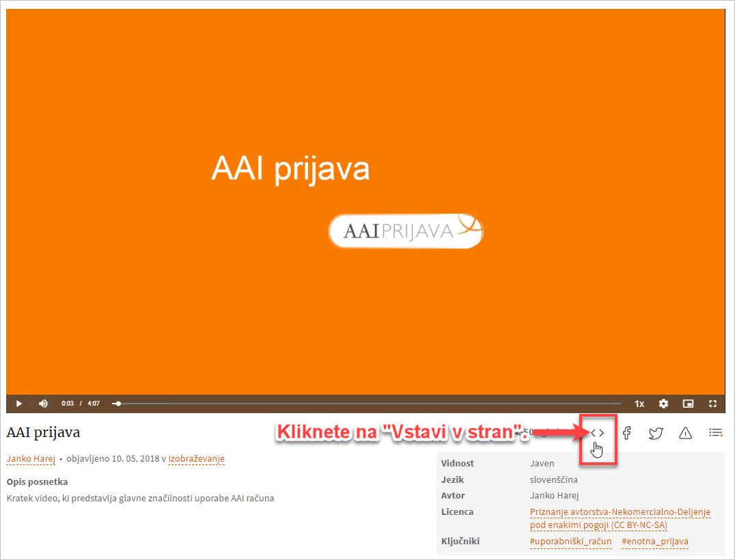Image resolution: width=735 pixels, height=560 pixels.
Task: Mute the video with the speaker icon
Action: 44,404
